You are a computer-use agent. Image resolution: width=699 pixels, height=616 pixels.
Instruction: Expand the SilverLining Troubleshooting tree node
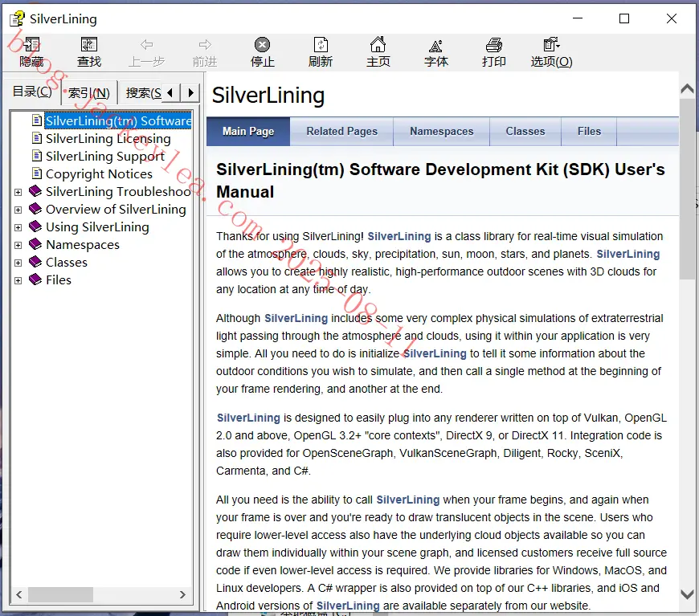pos(18,192)
